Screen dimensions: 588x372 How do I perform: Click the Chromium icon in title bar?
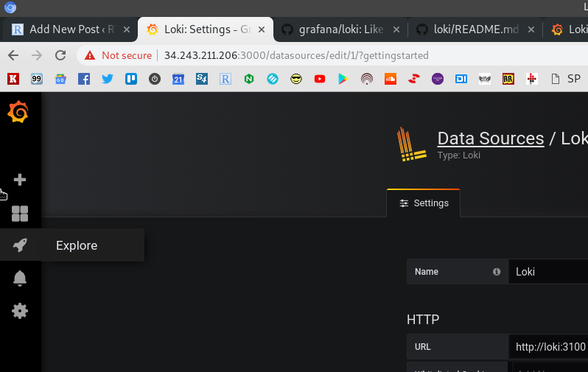pos(10,7)
